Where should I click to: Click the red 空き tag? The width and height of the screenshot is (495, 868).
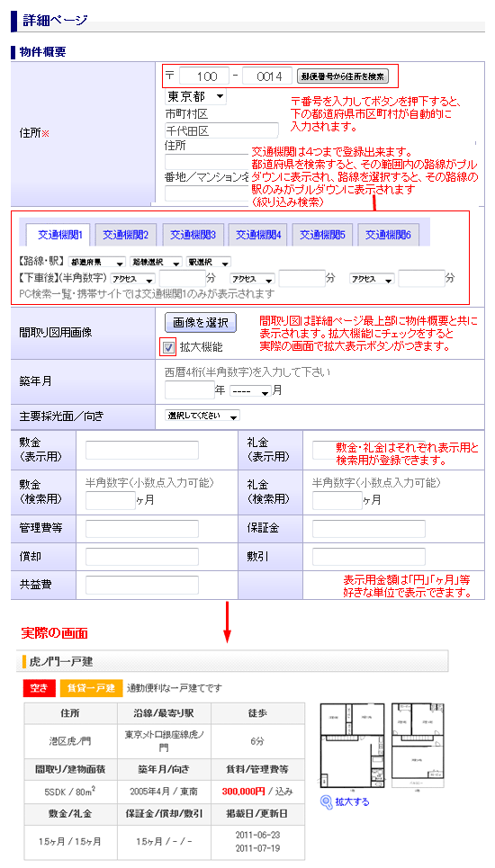point(39,688)
